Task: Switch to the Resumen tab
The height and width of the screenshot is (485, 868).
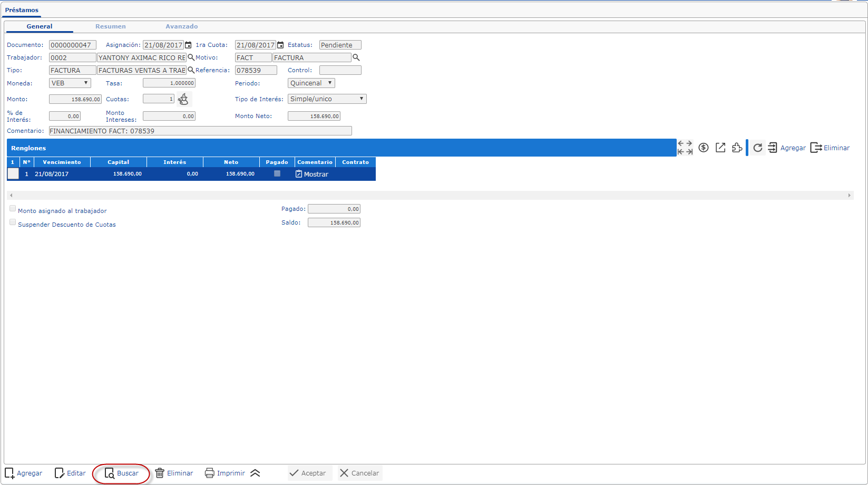Action: (x=110, y=26)
